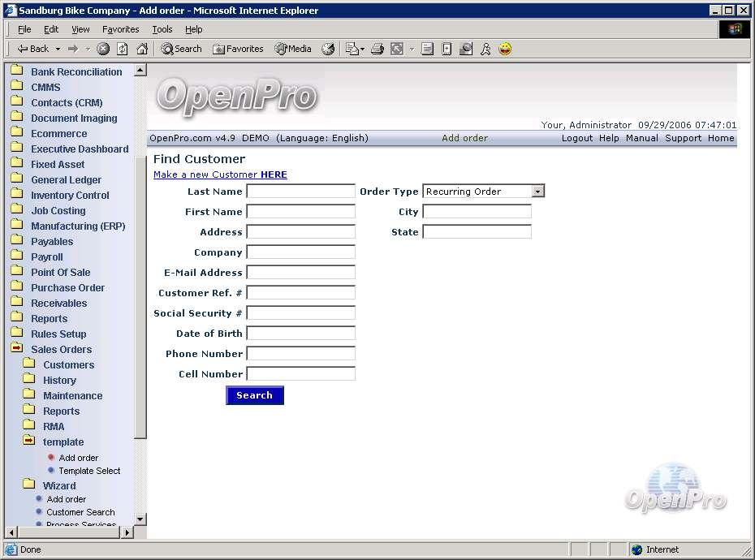Click the Make a new Customer HERE link
755x560 pixels.
(x=220, y=174)
